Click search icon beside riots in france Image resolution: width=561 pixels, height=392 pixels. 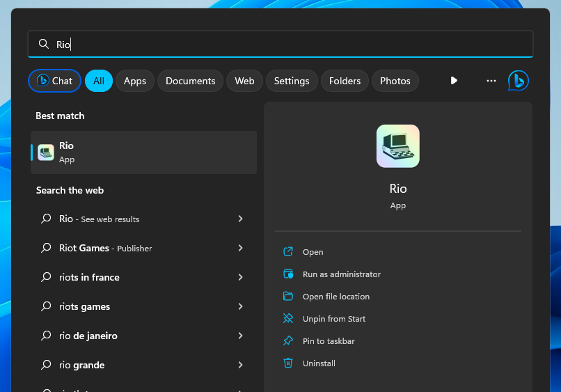(x=46, y=277)
